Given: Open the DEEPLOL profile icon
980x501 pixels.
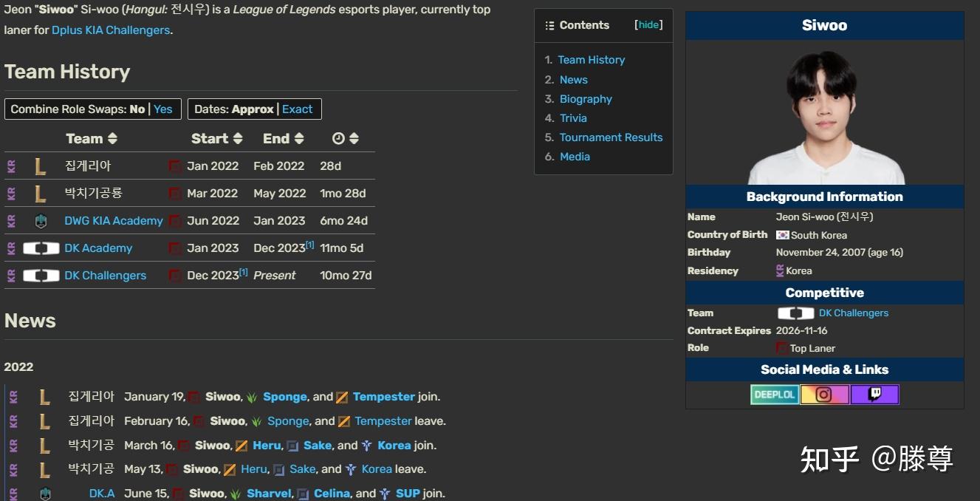Looking at the screenshot, I should [x=774, y=395].
